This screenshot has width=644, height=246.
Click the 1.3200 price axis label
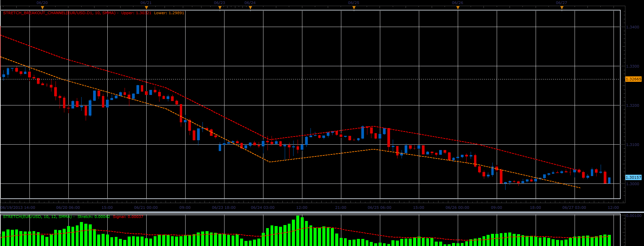coord(633,105)
